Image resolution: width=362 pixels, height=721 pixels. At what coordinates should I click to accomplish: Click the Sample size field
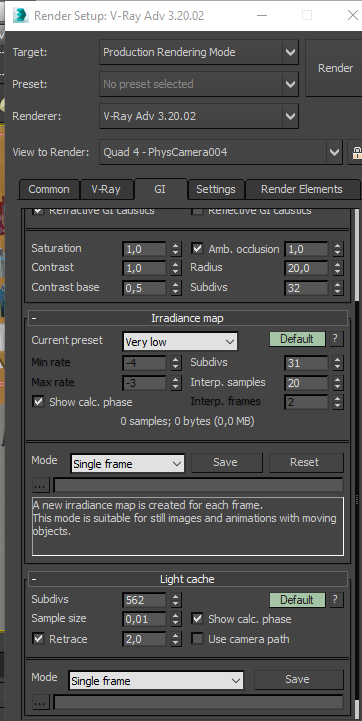click(x=144, y=619)
